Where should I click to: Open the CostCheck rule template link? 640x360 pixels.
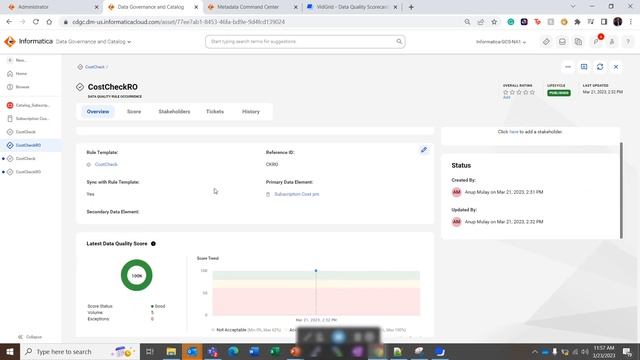[x=106, y=164]
